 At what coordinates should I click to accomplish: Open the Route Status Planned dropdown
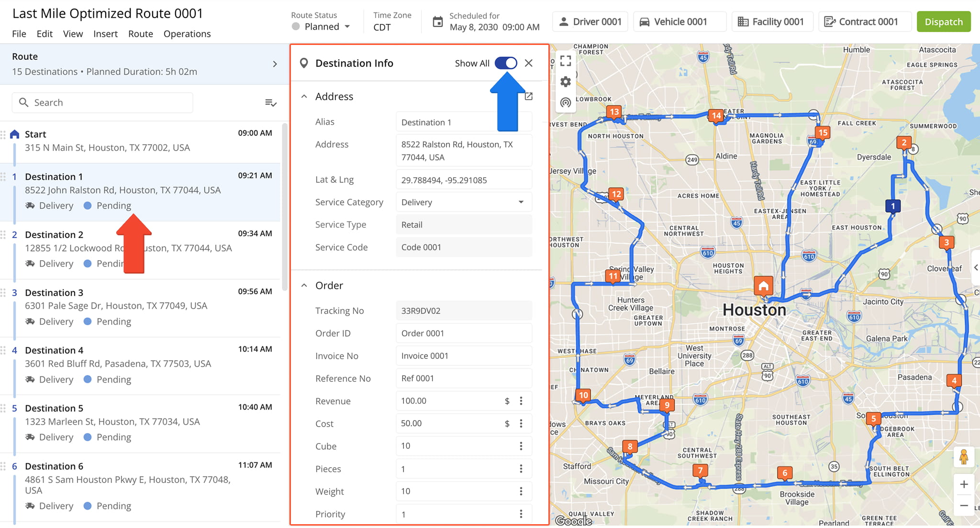pyautogui.click(x=322, y=27)
